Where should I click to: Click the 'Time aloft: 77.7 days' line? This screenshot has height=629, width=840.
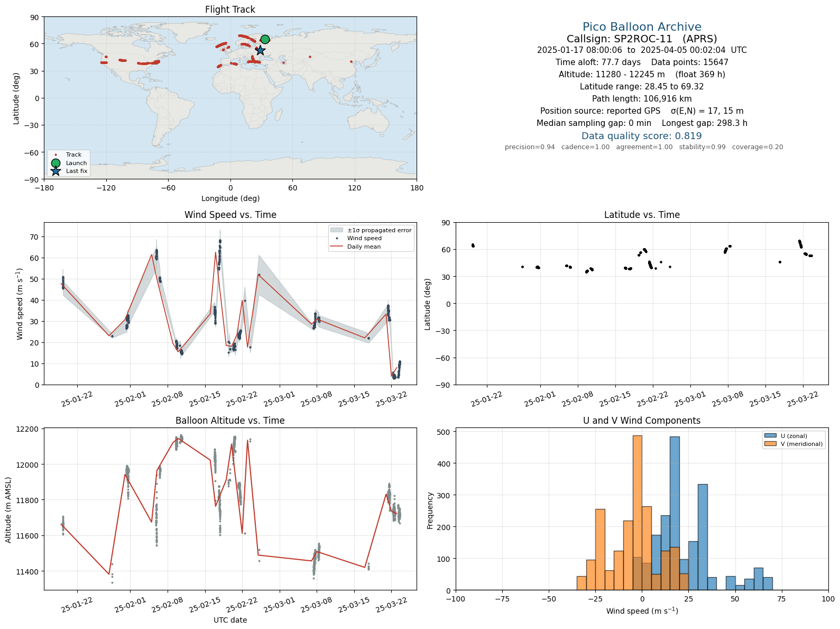642,62
